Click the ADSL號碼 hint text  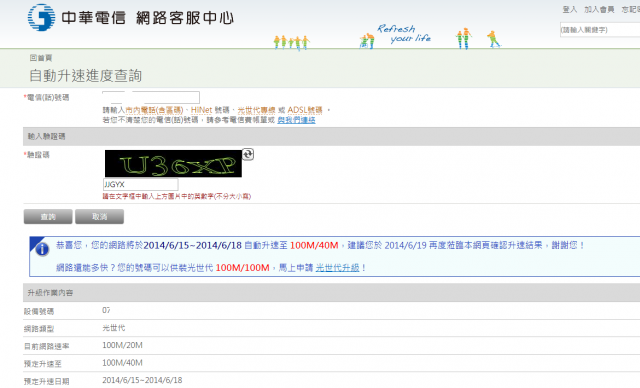coord(305,110)
